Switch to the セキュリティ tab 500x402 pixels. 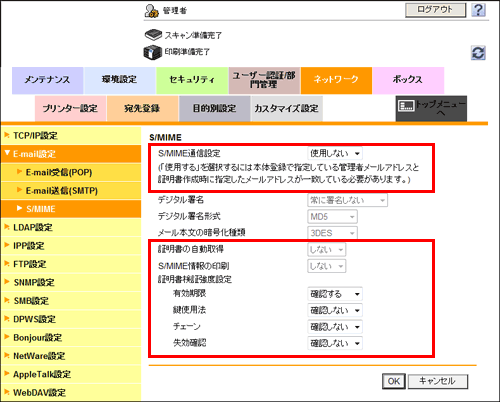pos(192,80)
